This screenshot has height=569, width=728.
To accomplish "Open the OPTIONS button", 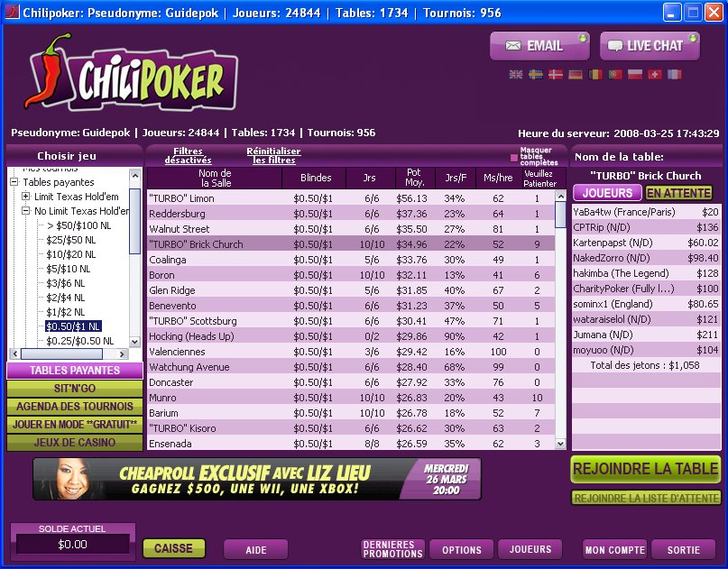I will [x=462, y=549].
